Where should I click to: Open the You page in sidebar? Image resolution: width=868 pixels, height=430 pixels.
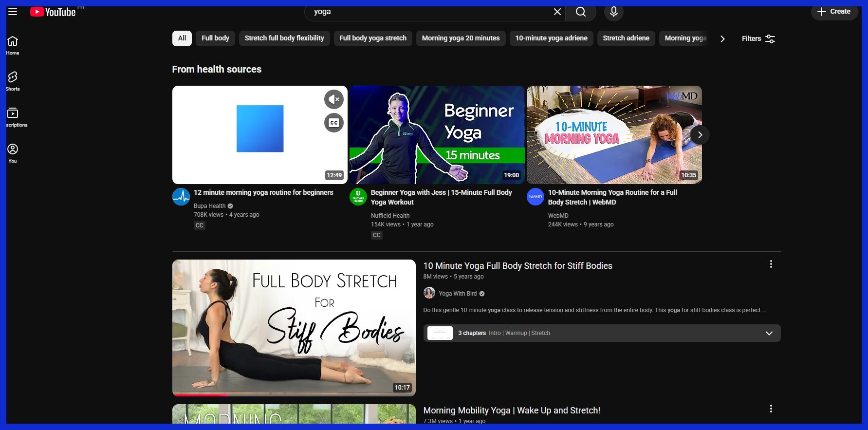pyautogui.click(x=13, y=153)
